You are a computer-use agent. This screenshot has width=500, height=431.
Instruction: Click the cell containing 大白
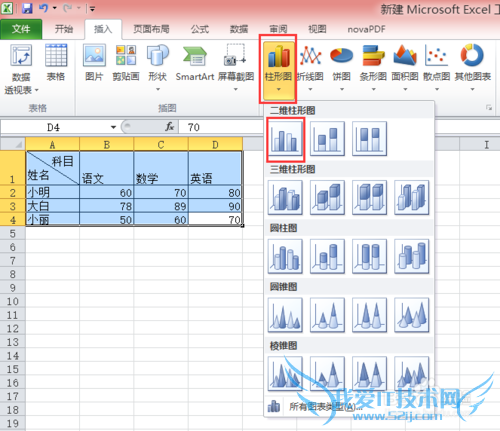[53, 206]
